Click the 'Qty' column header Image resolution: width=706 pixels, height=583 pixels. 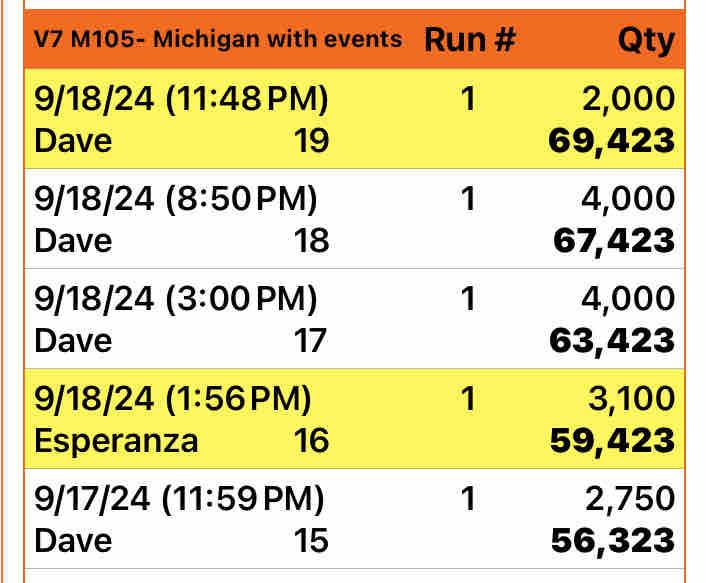[x=645, y=41]
